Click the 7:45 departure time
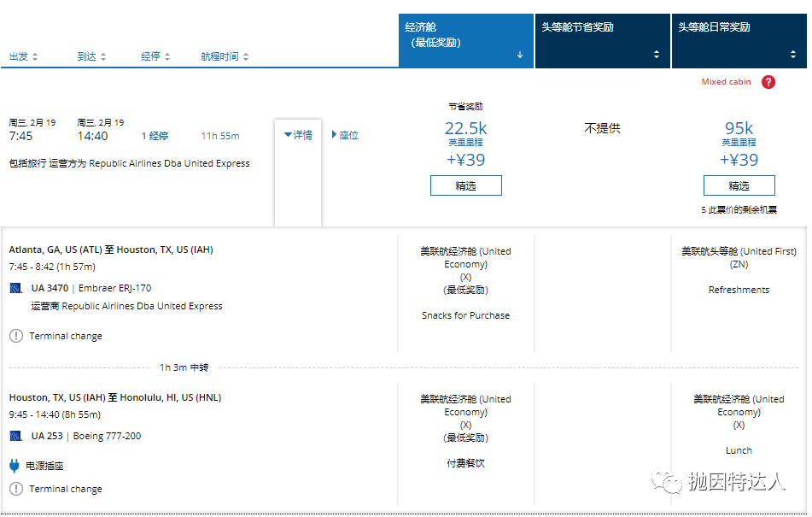Screen dimensions: 812x517 (x=20, y=136)
